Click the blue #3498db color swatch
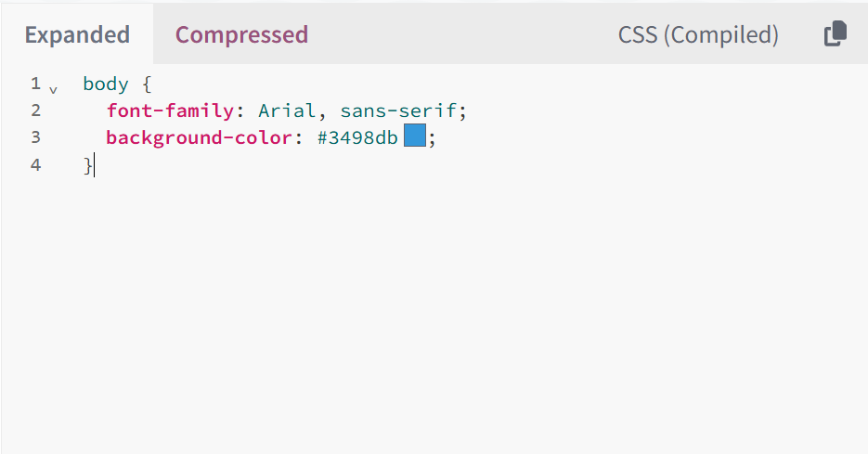The height and width of the screenshot is (454, 868). [414, 137]
